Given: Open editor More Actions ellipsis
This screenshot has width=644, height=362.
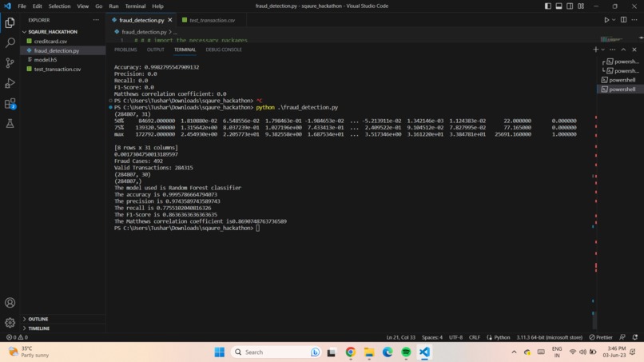Looking at the screenshot, I should point(634,20).
